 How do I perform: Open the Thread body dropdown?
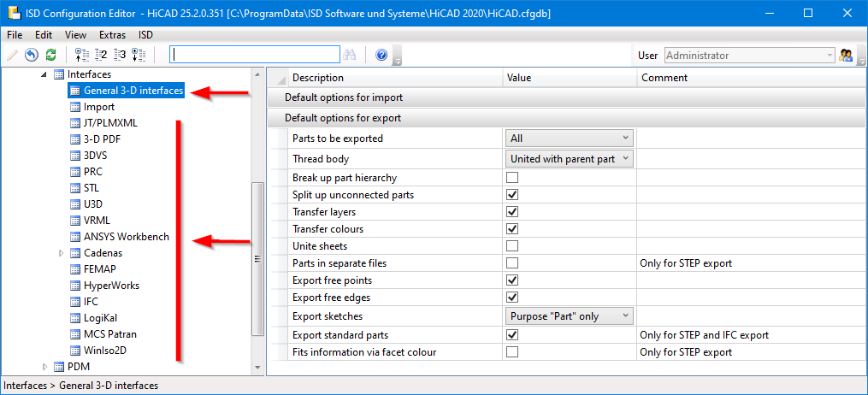[x=569, y=159]
